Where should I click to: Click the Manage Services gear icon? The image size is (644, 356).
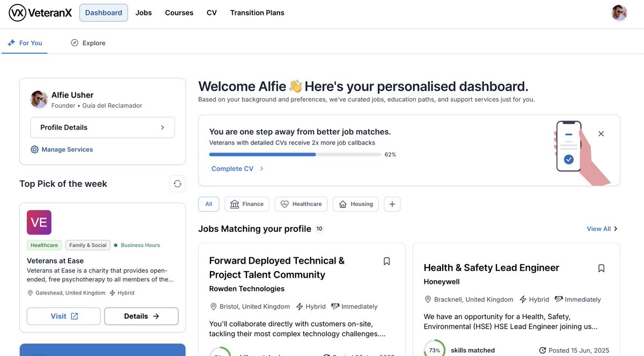34,150
